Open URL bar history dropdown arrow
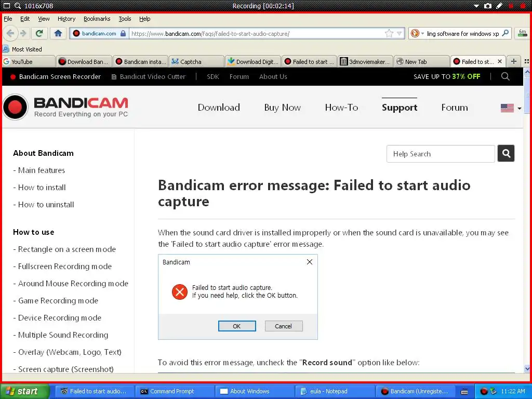This screenshot has height=399, width=532. click(400, 33)
